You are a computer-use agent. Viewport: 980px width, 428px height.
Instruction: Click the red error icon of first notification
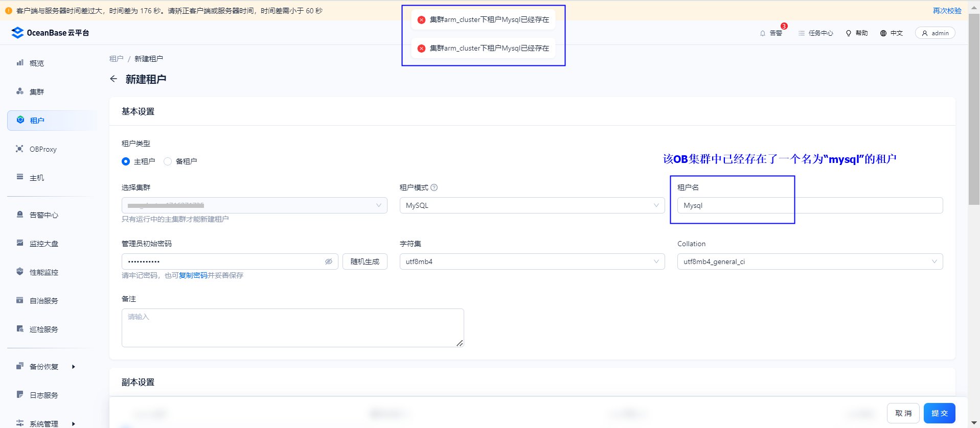(421, 20)
